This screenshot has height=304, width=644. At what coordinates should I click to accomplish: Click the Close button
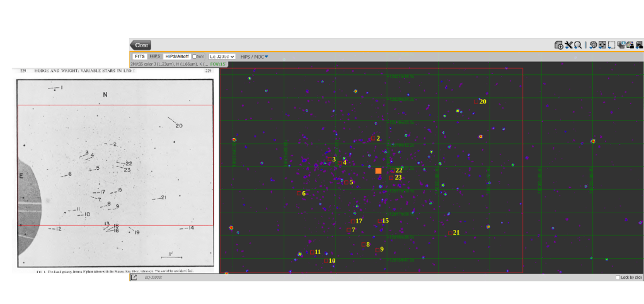coord(141,45)
